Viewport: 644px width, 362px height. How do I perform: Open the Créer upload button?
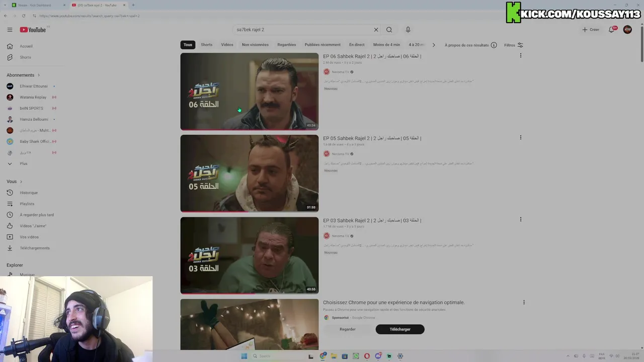(x=591, y=30)
